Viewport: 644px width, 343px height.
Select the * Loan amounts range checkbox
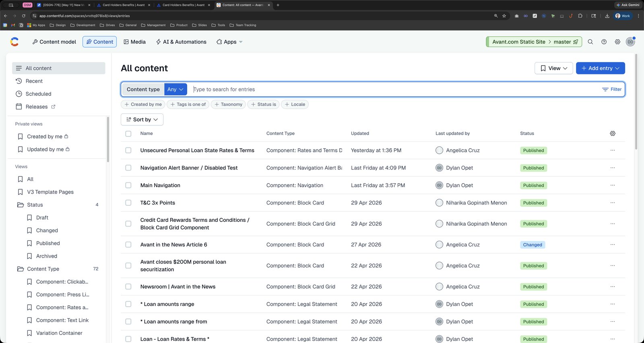click(x=128, y=304)
